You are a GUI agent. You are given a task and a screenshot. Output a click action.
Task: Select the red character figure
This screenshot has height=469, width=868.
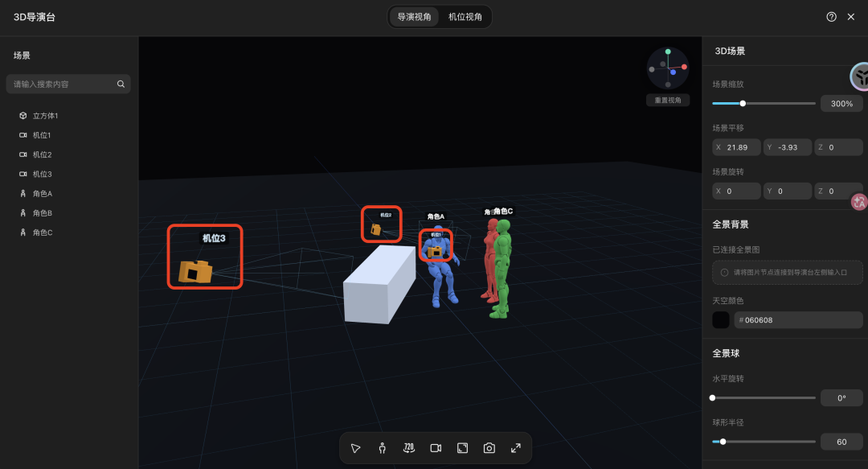pyautogui.click(x=490, y=261)
